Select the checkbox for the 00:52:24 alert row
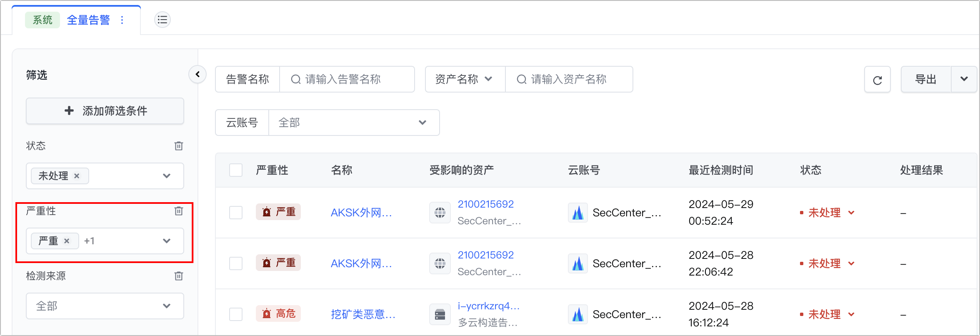The height and width of the screenshot is (336, 980). pyautogui.click(x=236, y=213)
